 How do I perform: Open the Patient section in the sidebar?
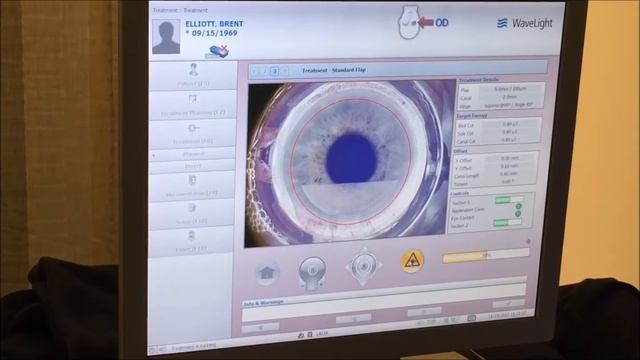pyautogui.click(x=193, y=75)
